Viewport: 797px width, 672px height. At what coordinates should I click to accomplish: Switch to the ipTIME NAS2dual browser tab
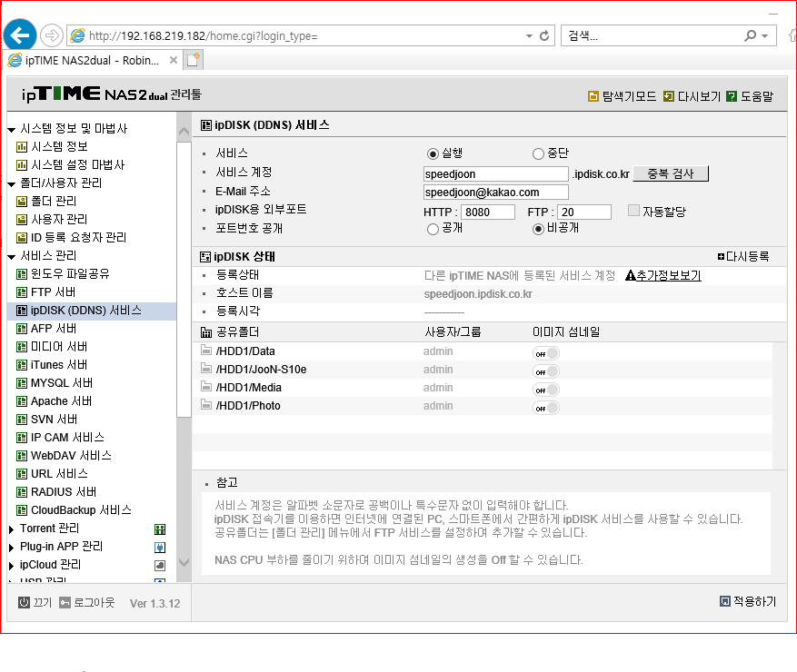[92, 61]
